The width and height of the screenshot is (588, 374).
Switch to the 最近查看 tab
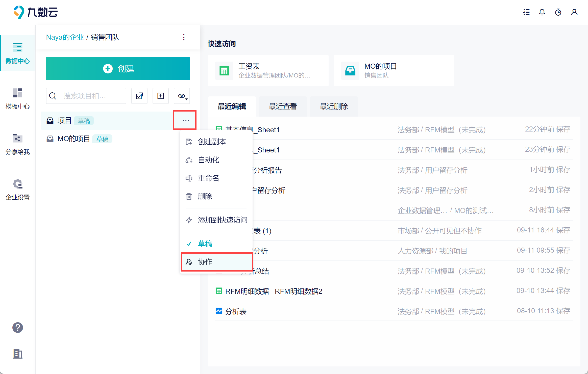283,106
